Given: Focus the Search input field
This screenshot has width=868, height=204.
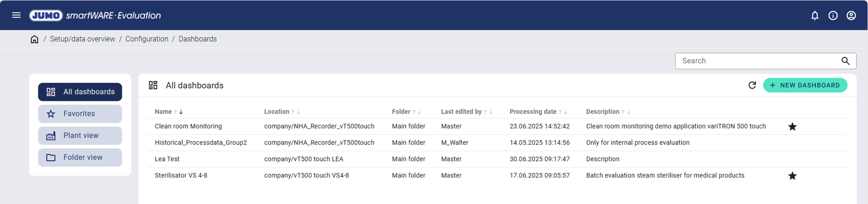Looking at the screenshot, I should tap(757, 61).
